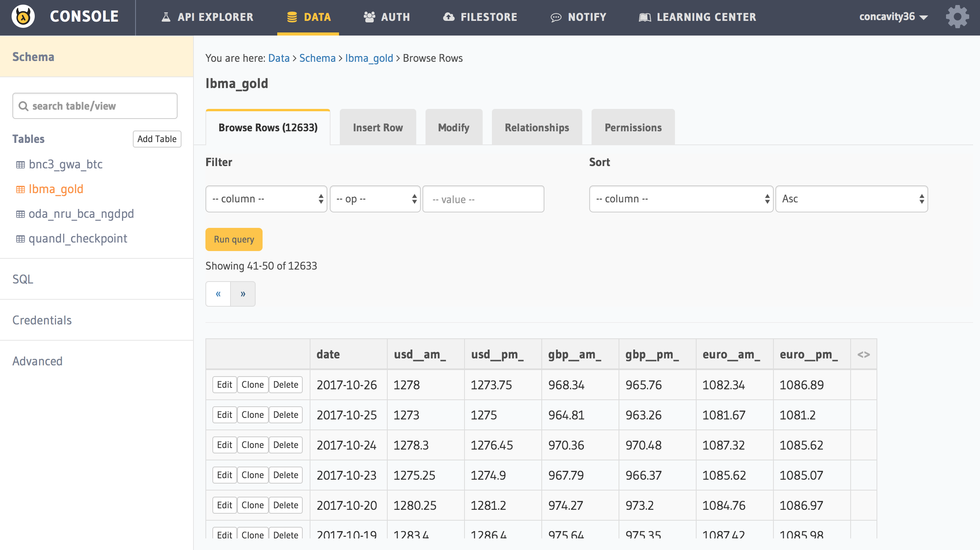Open the Permissions tab

coord(633,127)
